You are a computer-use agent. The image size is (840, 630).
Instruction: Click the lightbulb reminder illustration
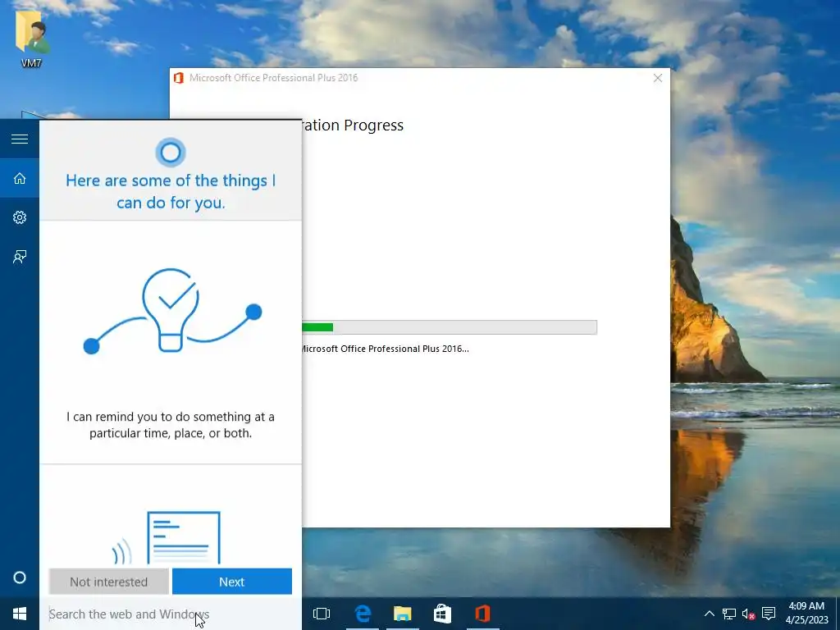pyautogui.click(x=172, y=311)
